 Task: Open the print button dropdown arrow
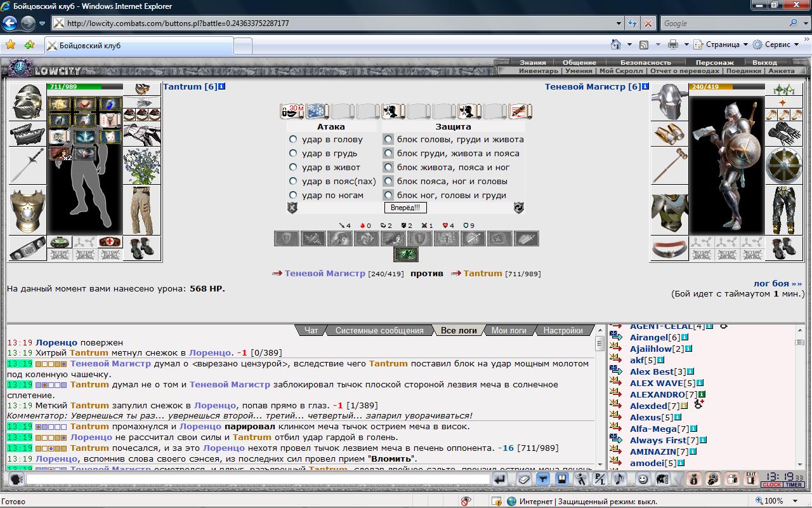[x=686, y=44]
